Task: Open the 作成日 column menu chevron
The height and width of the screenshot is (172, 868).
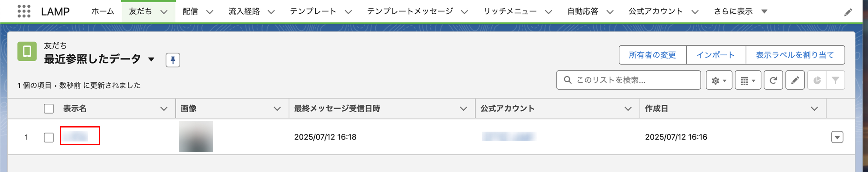Action: click(x=814, y=109)
